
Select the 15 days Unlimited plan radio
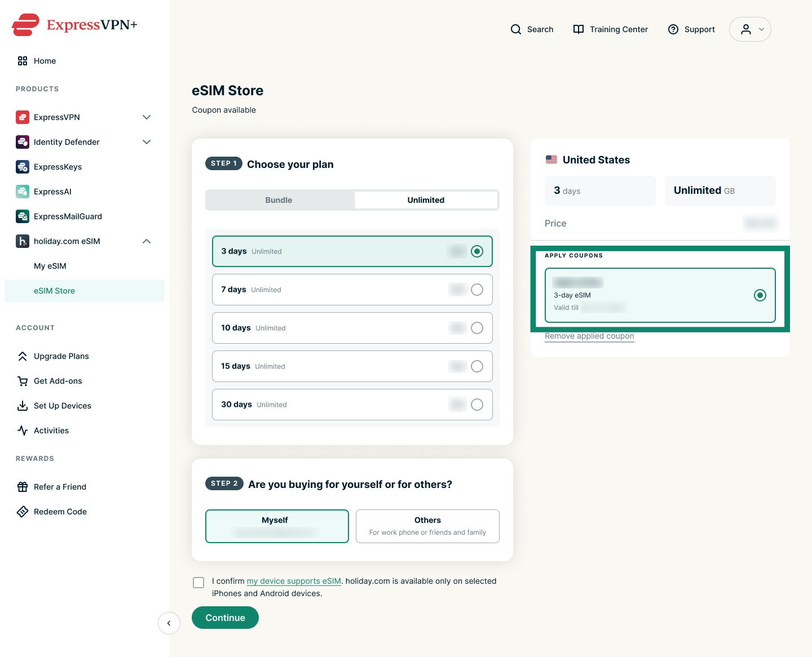tap(477, 366)
